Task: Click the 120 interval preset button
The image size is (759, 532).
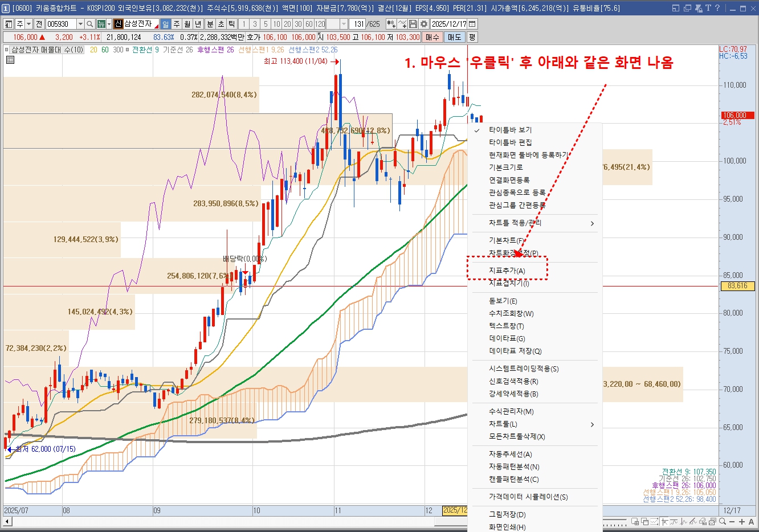Action: 320,24
